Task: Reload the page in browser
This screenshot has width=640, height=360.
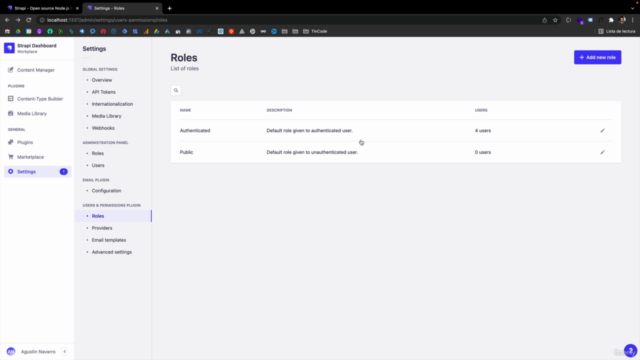Action: click(29, 20)
